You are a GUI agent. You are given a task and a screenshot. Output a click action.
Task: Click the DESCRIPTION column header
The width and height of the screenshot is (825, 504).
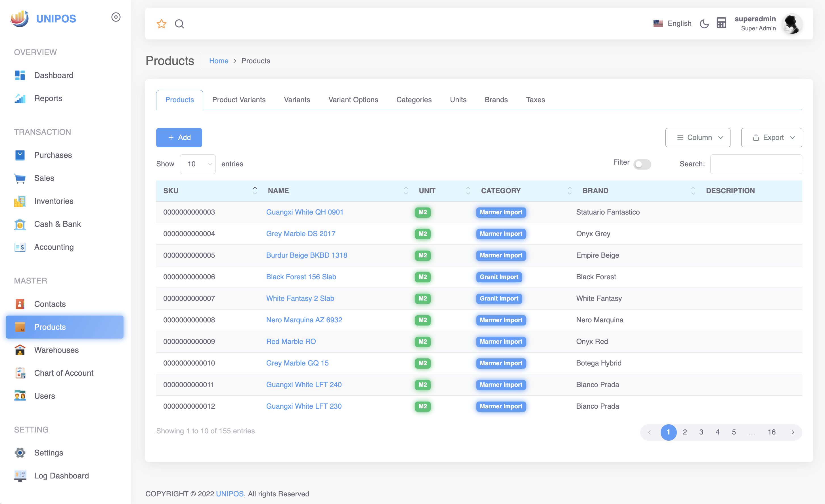(x=751, y=191)
